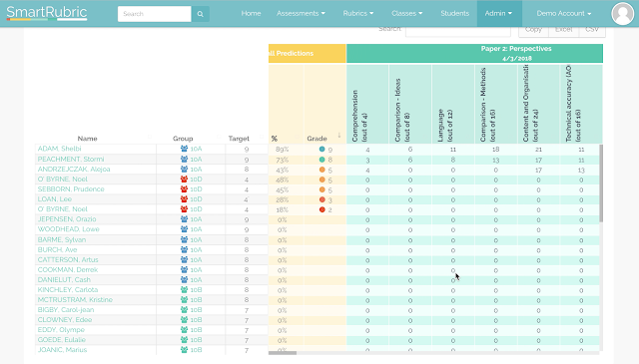639x364 pixels.
Task: Click the 10A group icon for ADAM, Shelbi
Action: pyautogui.click(x=184, y=149)
